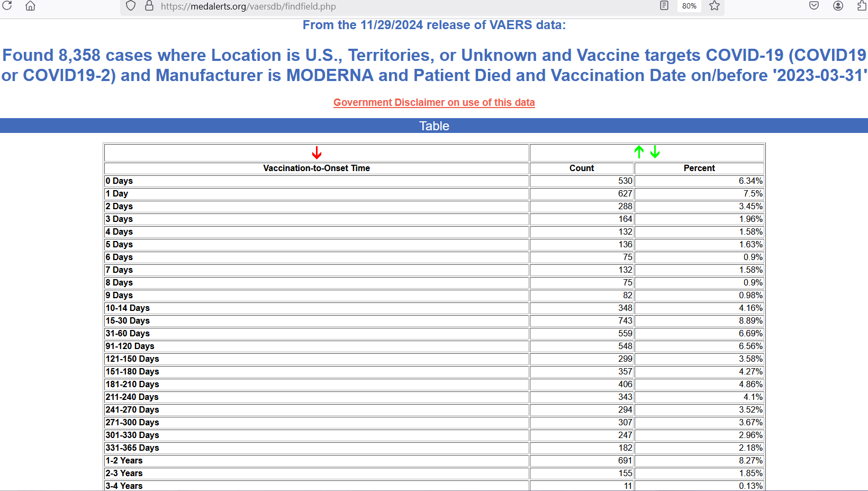
Task: Select the '241-270 Days' row label
Action: tap(132, 409)
